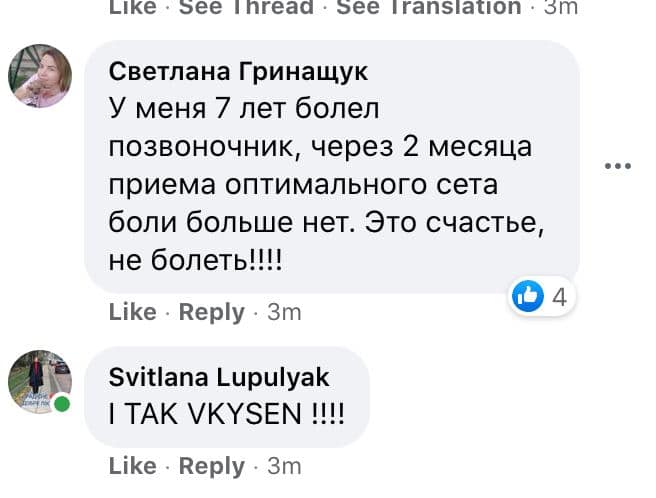Reply to Светлана Гринащук's comment
The image size is (656, 498).
211,312
